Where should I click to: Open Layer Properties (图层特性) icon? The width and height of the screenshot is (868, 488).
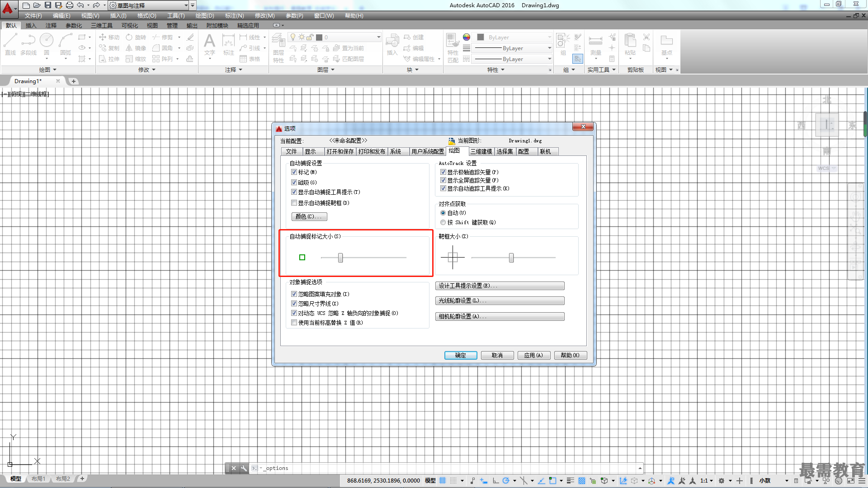click(278, 47)
